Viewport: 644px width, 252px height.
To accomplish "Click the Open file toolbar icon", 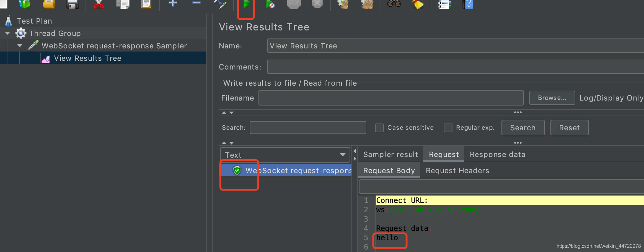I will (x=49, y=4).
